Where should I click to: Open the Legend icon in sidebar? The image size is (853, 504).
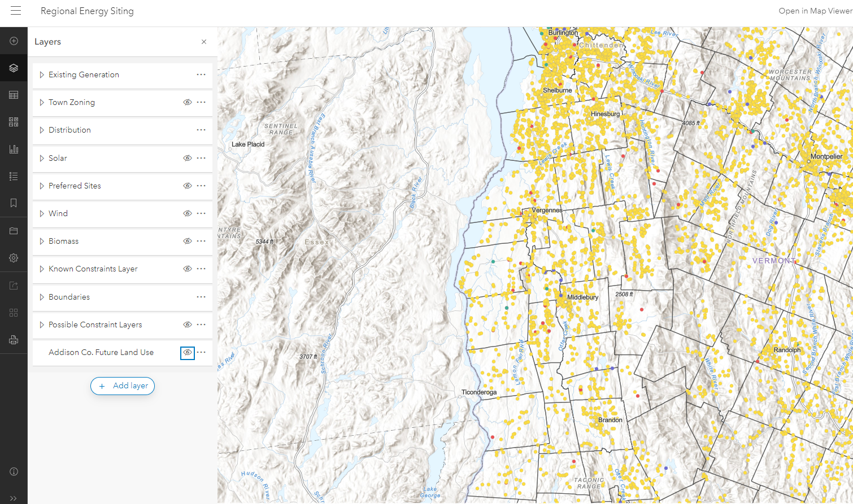pyautogui.click(x=14, y=176)
